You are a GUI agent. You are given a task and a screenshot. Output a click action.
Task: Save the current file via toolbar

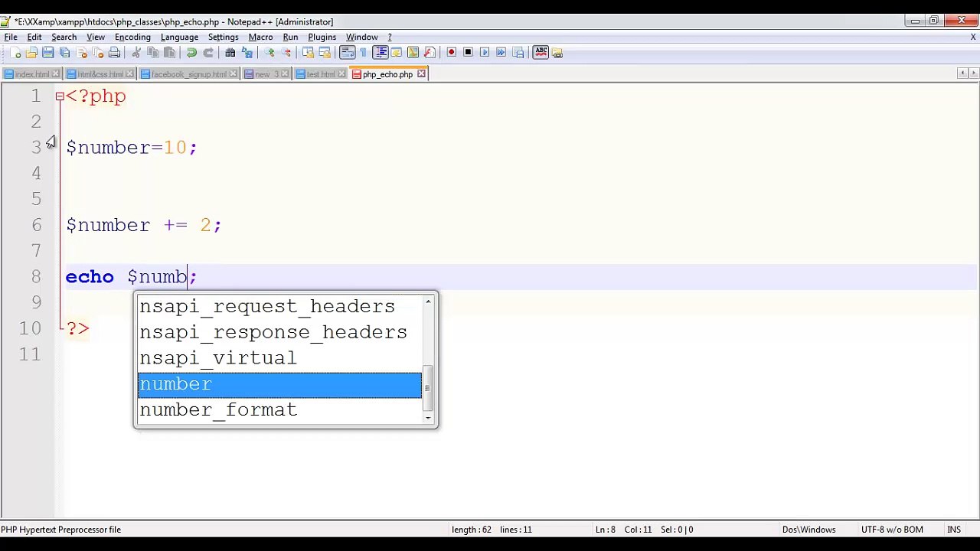(x=47, y=53)
